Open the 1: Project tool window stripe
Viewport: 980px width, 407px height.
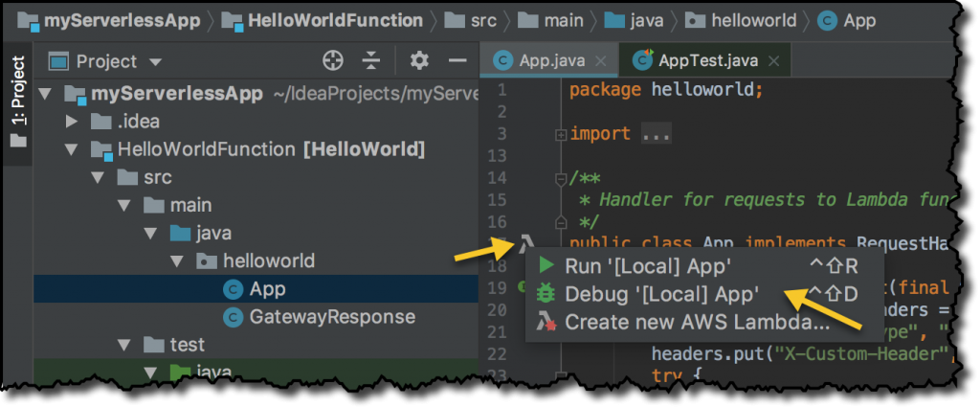19,102
